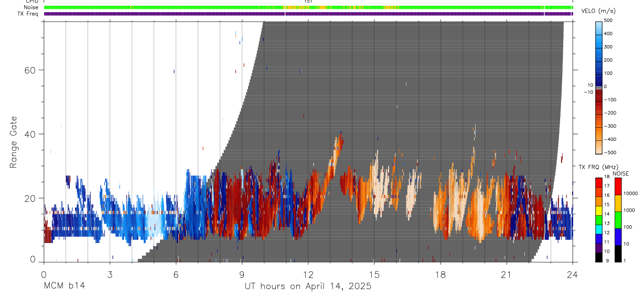
Task: Click the UT hours on April 14, 2025 title
Action: pyautogui.click(x=308, y=286)
